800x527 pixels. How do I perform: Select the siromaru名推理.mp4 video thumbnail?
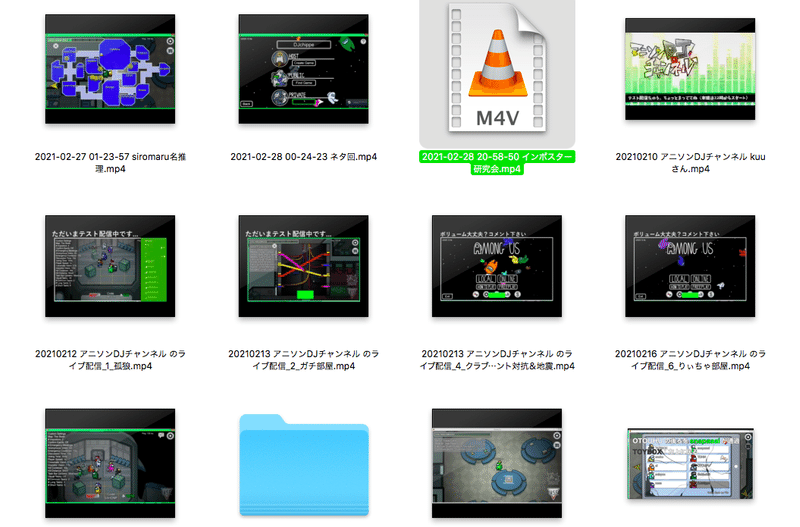click(110, 69)
